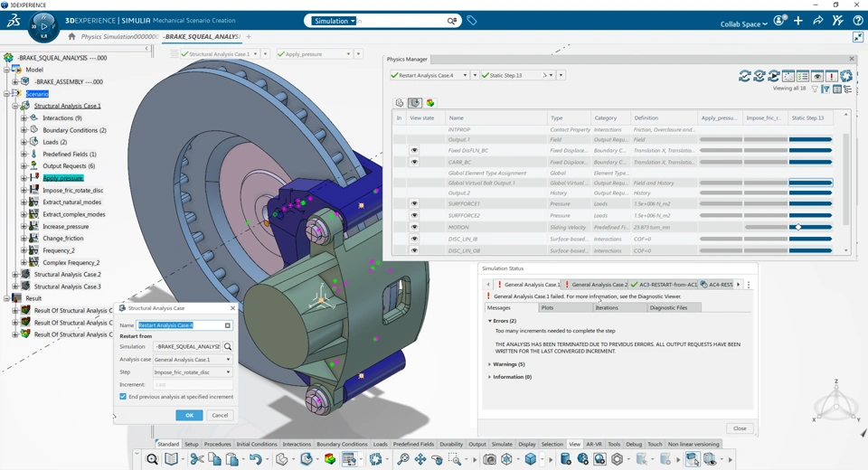Image resolution: width=868 pixels, height=470 pixels.
Task: Click the Undo arrow icon in bottom toolbar
Action: click(255, 459)
